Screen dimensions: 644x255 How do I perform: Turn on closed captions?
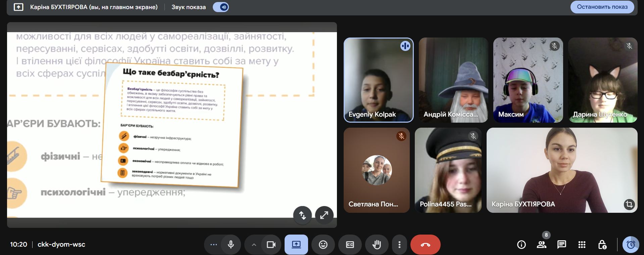350,245
